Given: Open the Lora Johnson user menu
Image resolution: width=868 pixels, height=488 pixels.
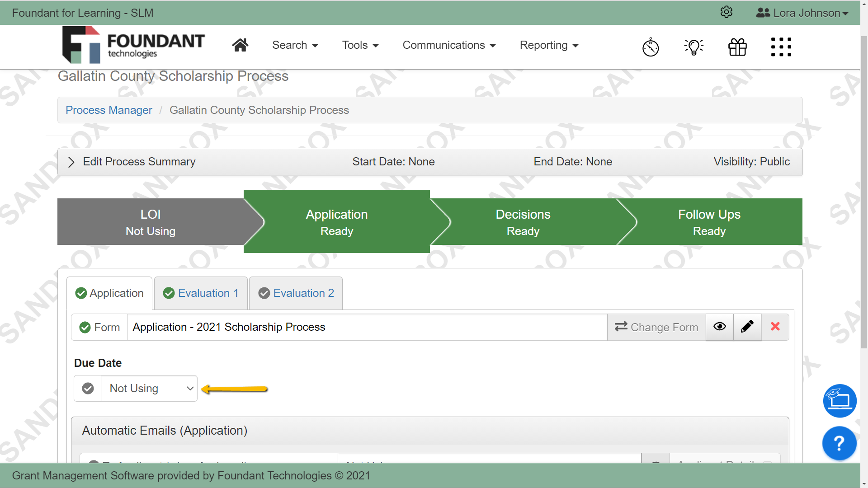Looking at the screenshot, I should [x=802, y=13].
